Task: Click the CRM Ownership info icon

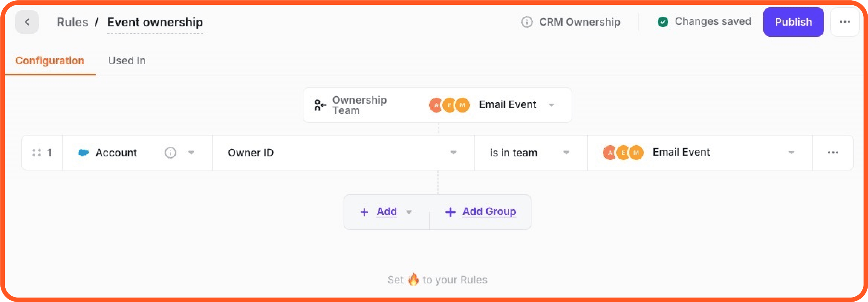Action: pyautogui.click(x=527, y=22)
